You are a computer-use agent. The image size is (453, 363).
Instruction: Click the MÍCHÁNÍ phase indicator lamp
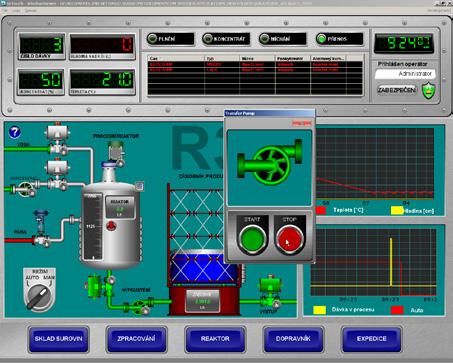pyautogui.click(x=264, y=39)
